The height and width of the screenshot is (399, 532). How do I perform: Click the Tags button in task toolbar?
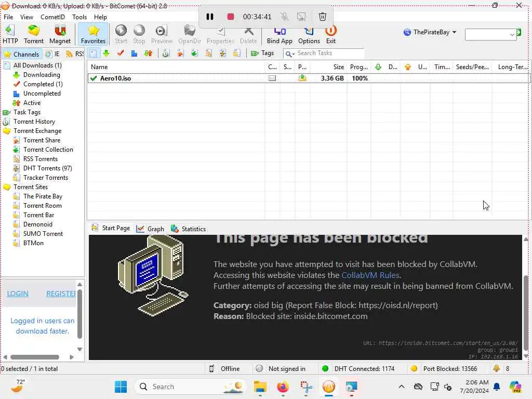(262, 54)
